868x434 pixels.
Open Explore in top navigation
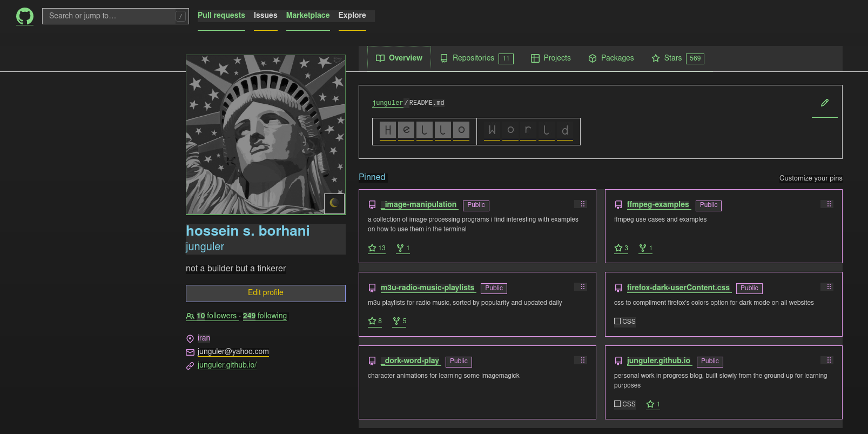click(x=352, y=15)
